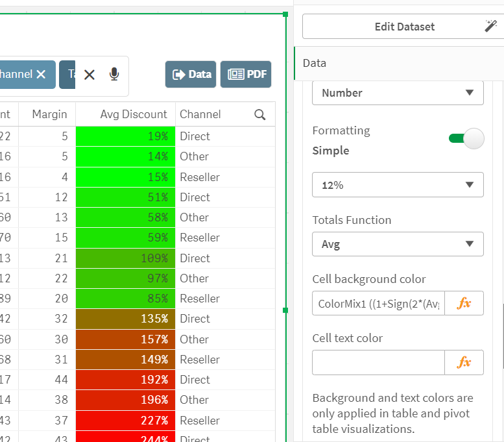Screen dimensions: 504x442
Task: Select the Data section tab
Action: click(x=399, y=63)
